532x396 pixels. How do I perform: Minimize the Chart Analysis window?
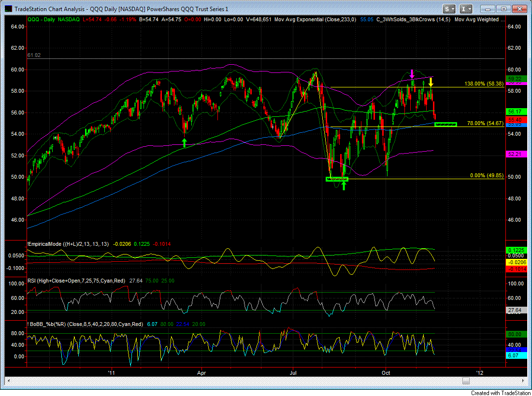pyautogui.click(x=488, y=9)
